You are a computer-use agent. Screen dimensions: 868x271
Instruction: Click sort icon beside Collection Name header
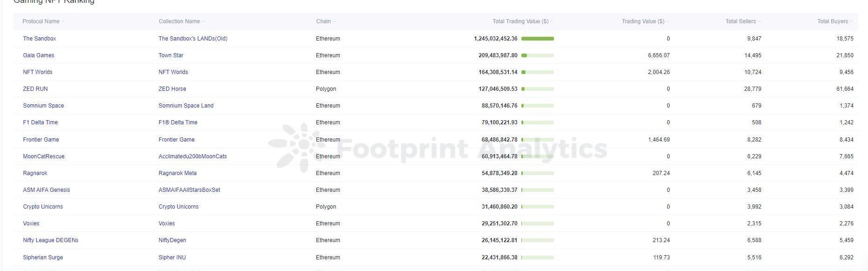click(x=204, y=21)
